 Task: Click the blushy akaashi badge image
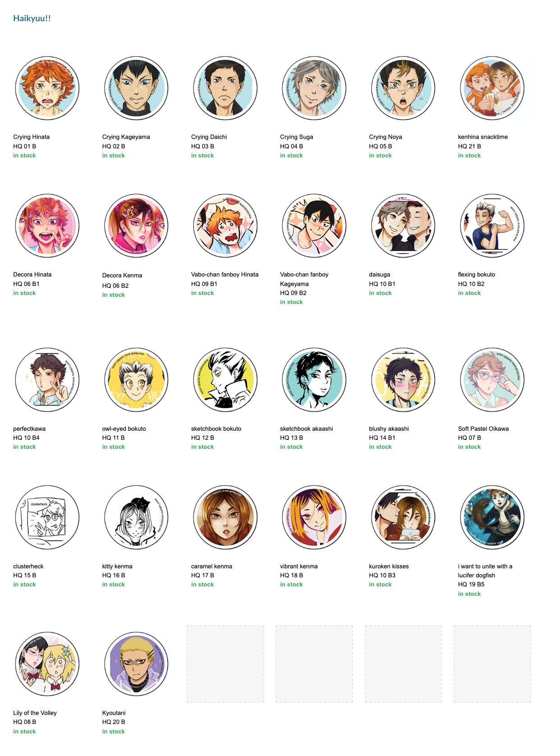pyautogui.click(x=403, y=380)
